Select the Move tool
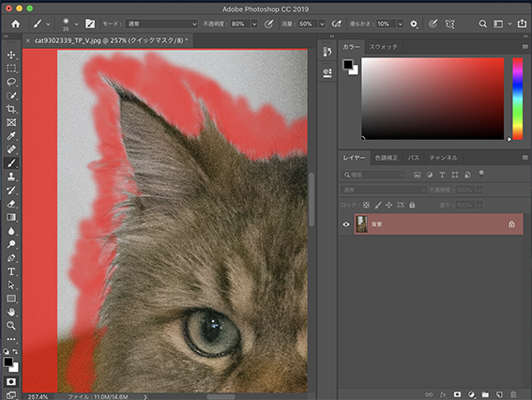 tap(11, 55)
